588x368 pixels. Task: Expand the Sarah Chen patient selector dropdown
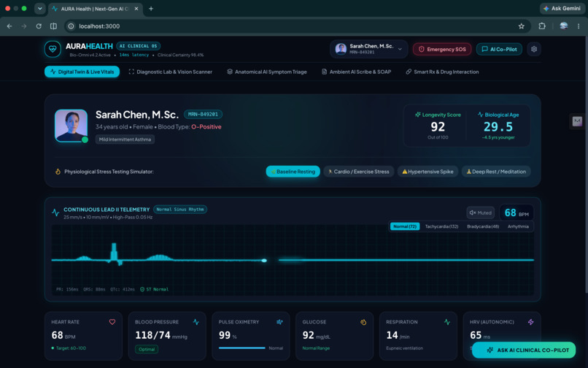tap(368, 49)
